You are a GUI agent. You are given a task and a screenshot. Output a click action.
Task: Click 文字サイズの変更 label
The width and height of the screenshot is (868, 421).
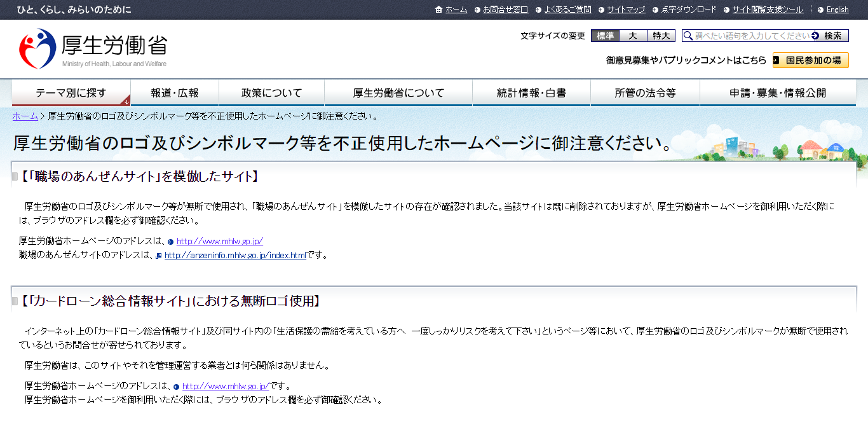tap(552, 36)
